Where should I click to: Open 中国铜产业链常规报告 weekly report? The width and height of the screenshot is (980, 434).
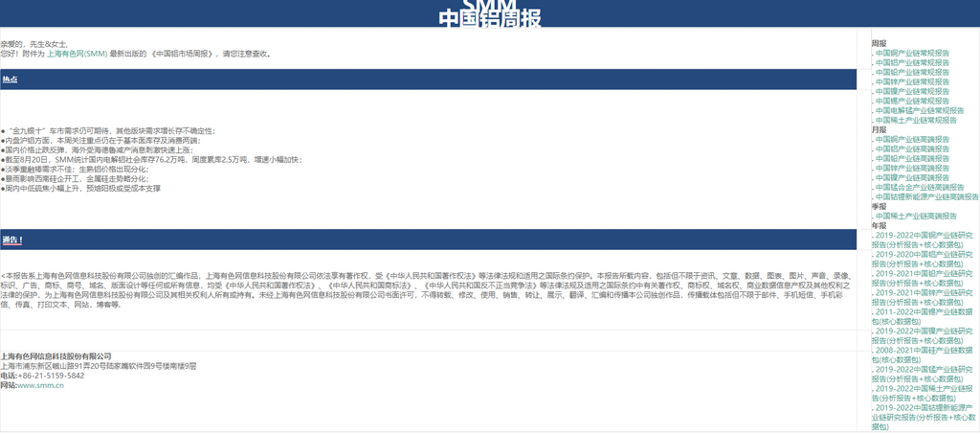tap(912, 53)
